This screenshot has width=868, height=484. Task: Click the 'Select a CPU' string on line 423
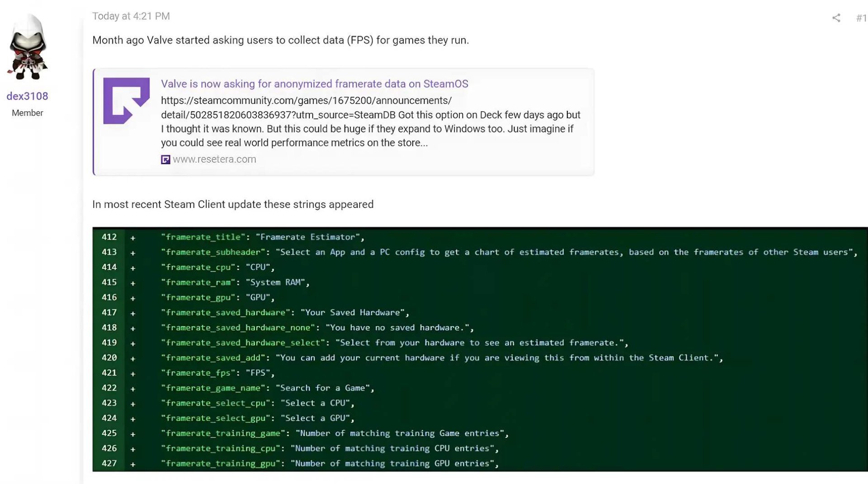point(316,403)
